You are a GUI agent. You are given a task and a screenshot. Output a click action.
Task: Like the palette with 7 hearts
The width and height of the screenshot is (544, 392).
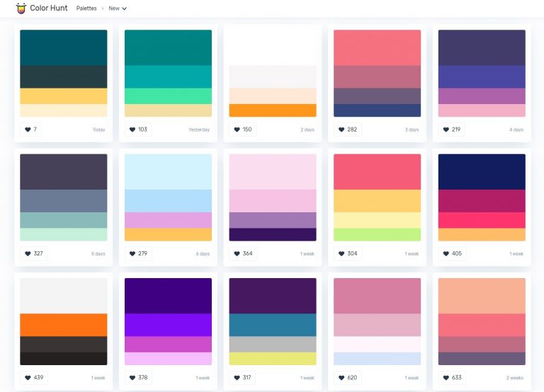coord(28,129)
